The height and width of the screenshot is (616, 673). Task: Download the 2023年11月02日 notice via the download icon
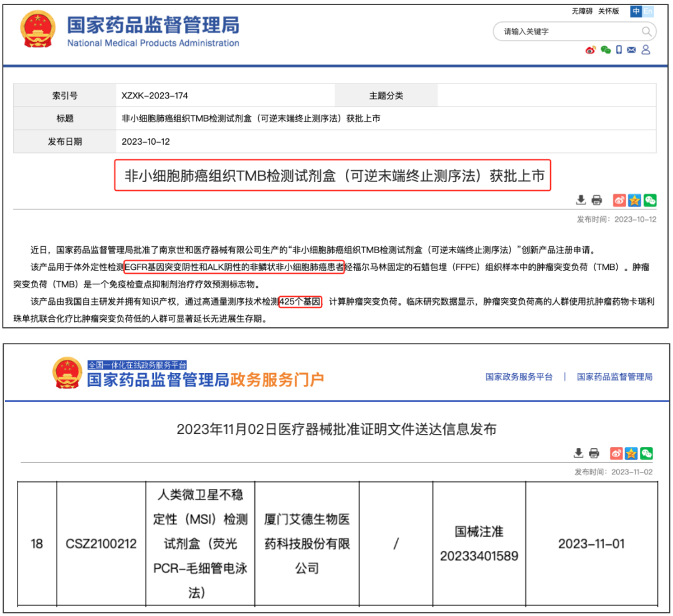(578, 453)
